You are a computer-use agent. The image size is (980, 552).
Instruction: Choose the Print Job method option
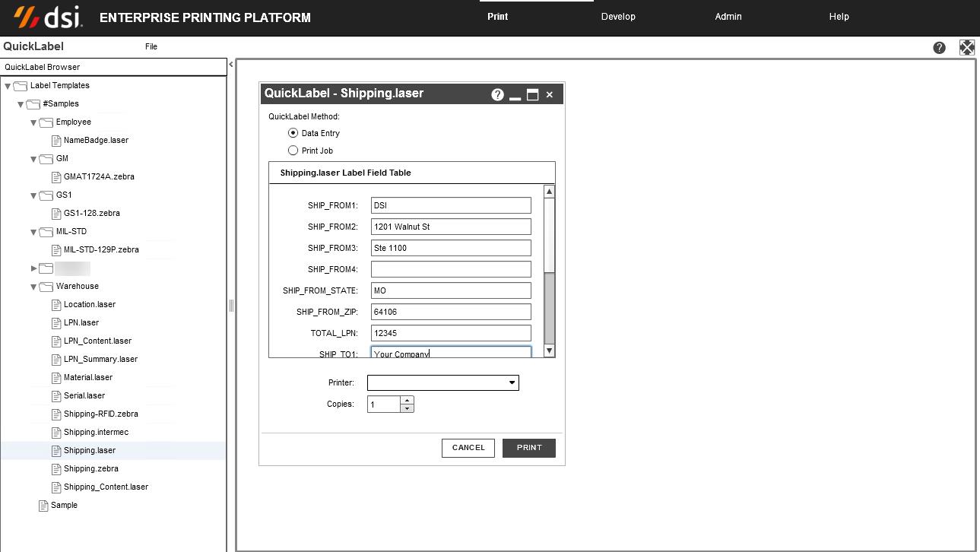point(293,151)
